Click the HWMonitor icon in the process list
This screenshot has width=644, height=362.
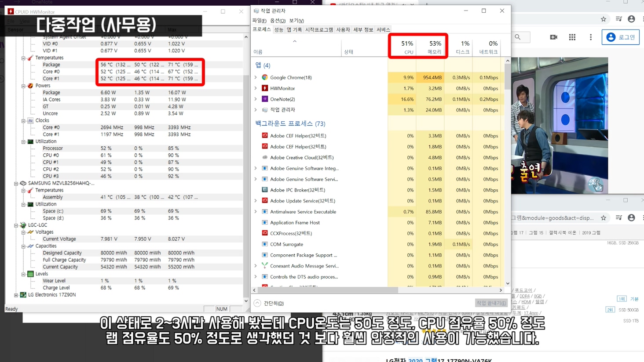[265, 88]
